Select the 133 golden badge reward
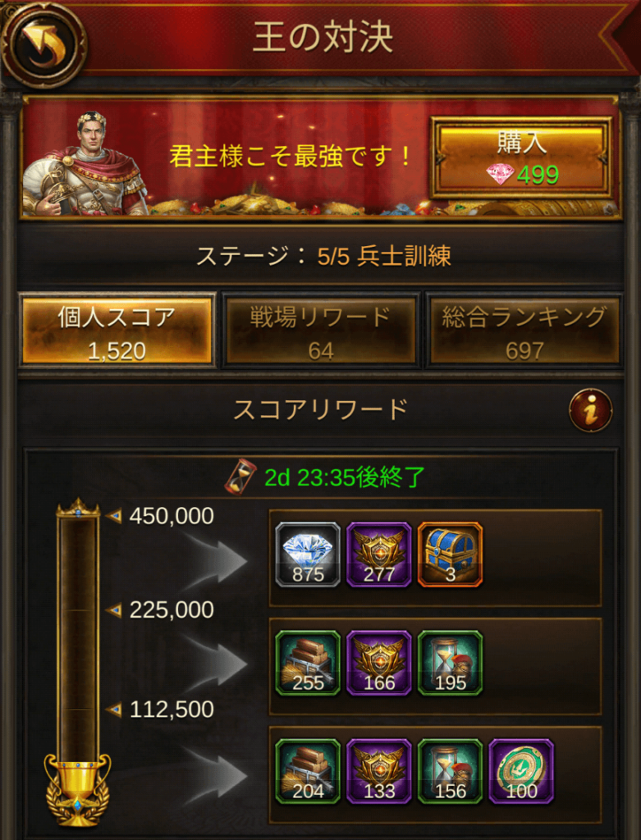641x840 pixels. click(x=379, y=771)
